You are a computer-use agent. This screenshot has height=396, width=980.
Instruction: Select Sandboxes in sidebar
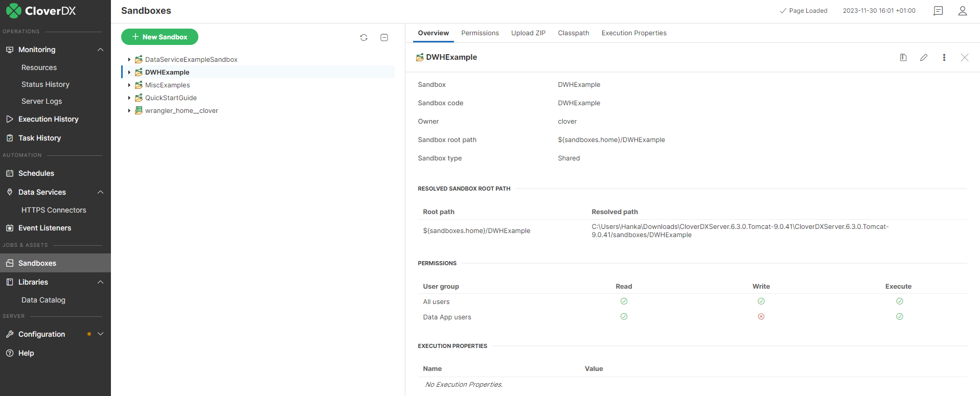[x=55, y=263]
